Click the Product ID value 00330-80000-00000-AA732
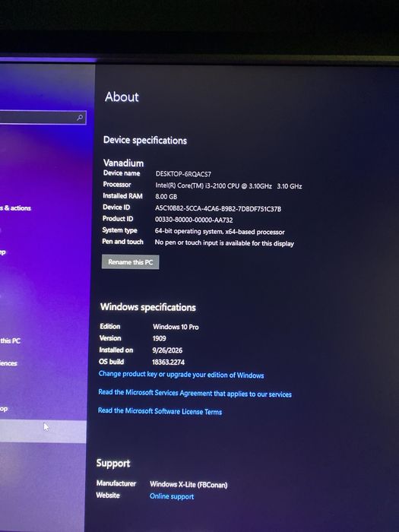The height and width of the screenshot is (532, 399). coord(194,220)
